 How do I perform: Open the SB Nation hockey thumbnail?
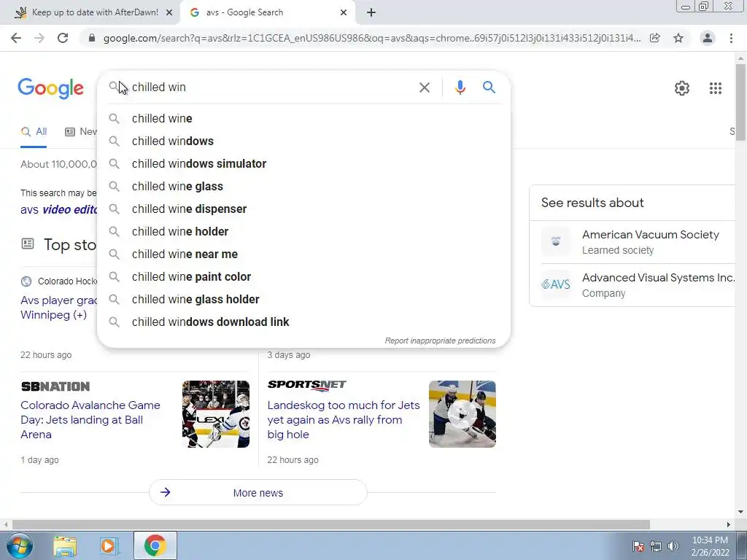pyautogui.click(x=216, y=414)
